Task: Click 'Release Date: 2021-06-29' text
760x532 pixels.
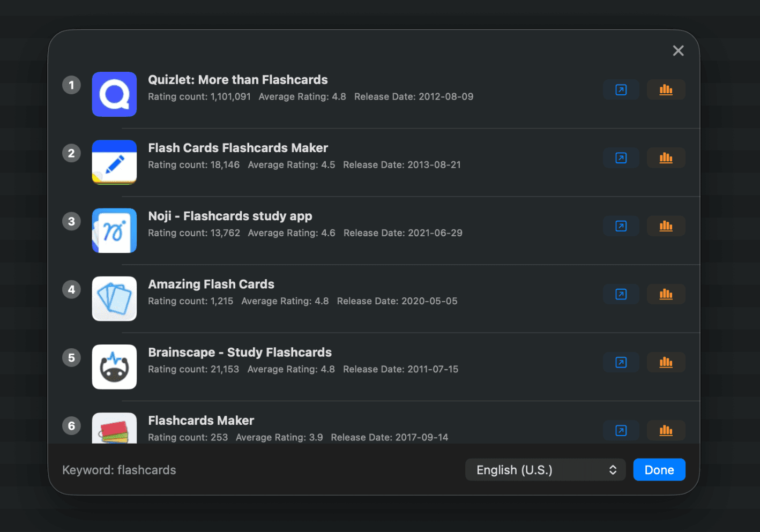Action: tap(403, 233)
